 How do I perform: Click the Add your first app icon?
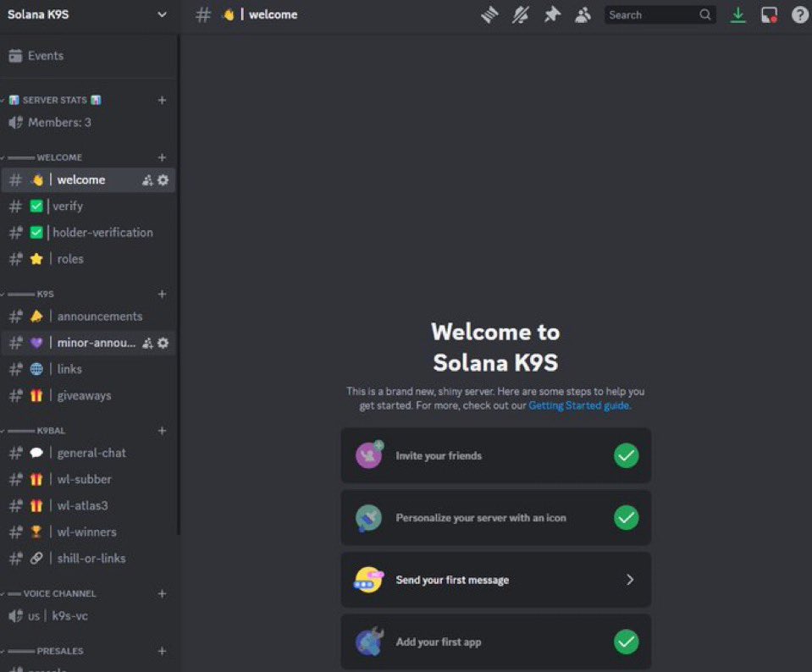369,642
